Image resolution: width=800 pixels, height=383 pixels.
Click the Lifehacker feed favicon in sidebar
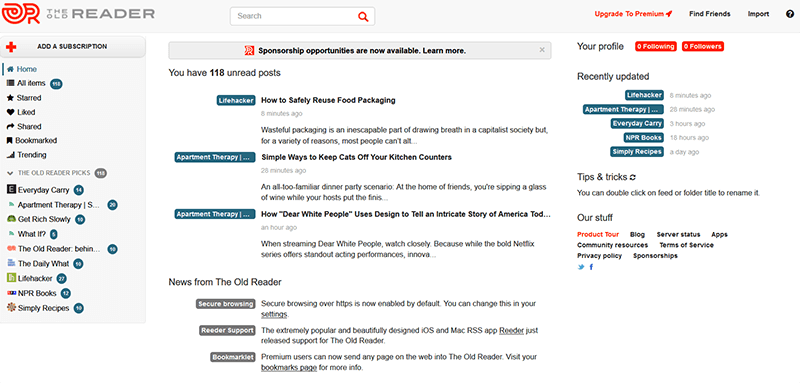tap(11, 278)
